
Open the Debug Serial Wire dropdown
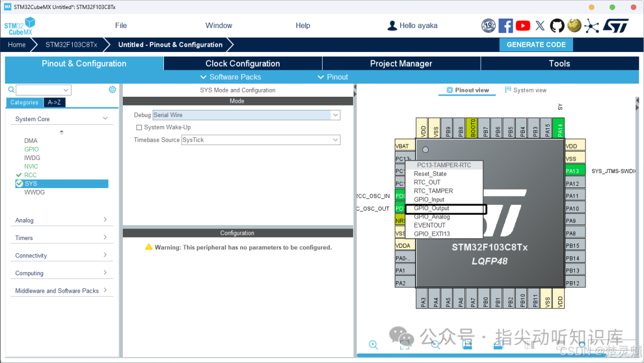246,115
